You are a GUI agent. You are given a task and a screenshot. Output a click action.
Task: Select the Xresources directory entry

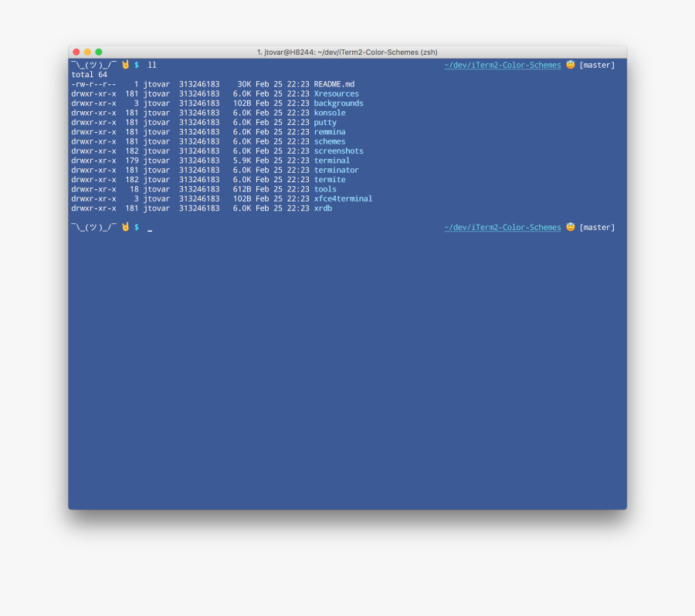click(x=336, y=93)
